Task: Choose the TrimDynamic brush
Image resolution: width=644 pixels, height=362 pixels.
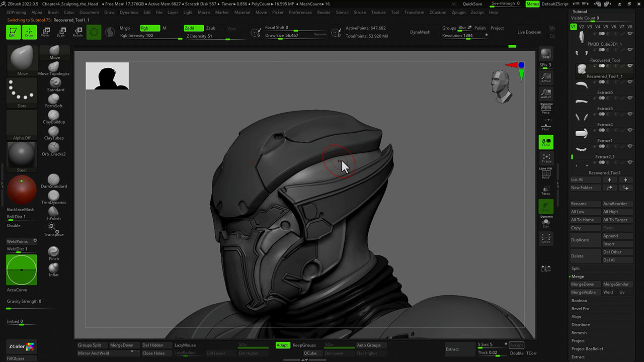Action: [54, 196]
